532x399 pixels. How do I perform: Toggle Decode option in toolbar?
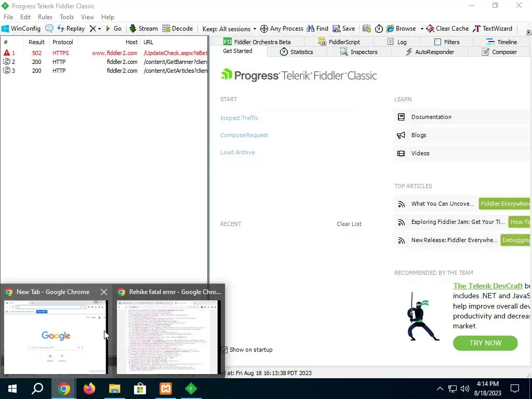pyautogui.click(x=178, y=29)
